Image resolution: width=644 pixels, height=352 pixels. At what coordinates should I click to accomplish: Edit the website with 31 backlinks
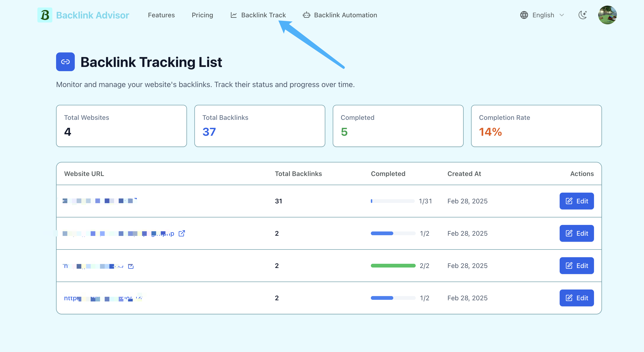[576, 201]
